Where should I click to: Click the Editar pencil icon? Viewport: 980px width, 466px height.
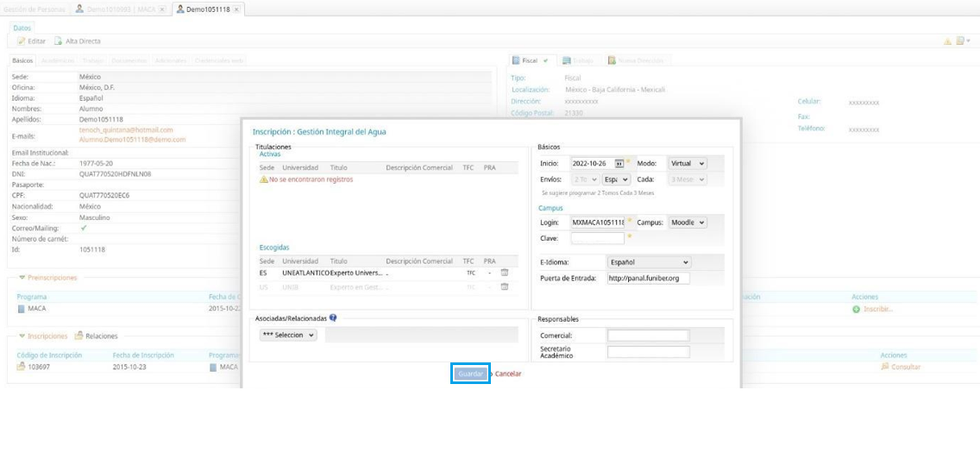click(22, 41)
